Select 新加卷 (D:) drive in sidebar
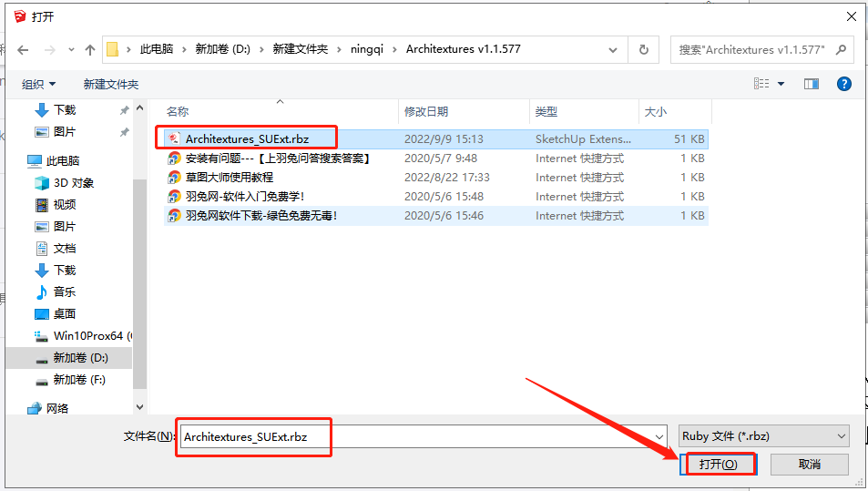This screenshot has height=491, width=868. 68,358
